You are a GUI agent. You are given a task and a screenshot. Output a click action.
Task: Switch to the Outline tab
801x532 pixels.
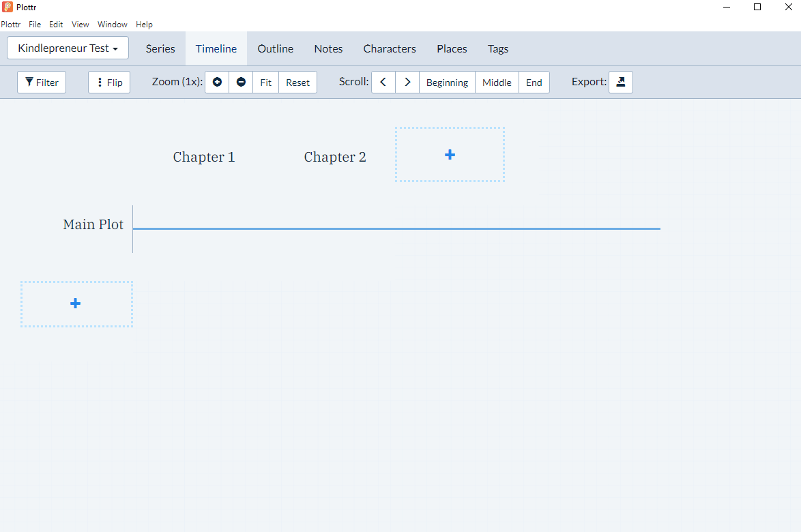pos(275,48)
